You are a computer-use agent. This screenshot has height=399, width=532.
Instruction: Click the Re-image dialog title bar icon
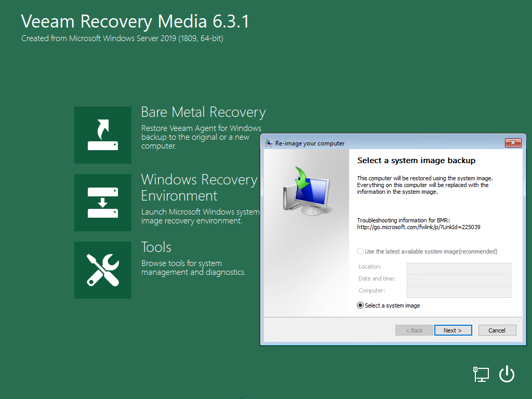pos(268,143)
